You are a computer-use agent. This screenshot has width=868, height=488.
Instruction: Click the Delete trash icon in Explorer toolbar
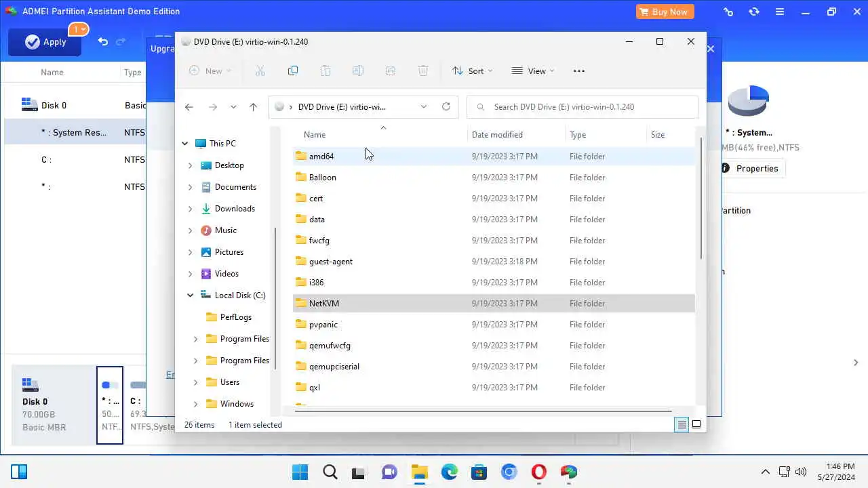point(423,70)
